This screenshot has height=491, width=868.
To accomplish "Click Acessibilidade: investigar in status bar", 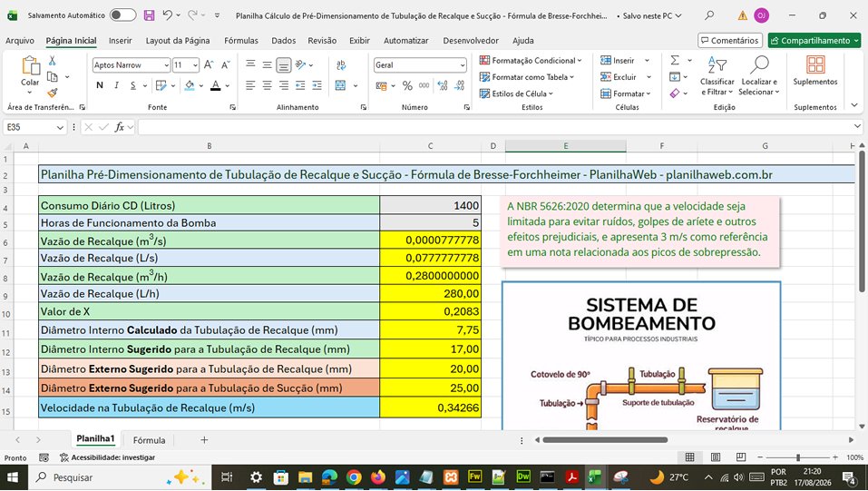I will [x=107, y=457].
